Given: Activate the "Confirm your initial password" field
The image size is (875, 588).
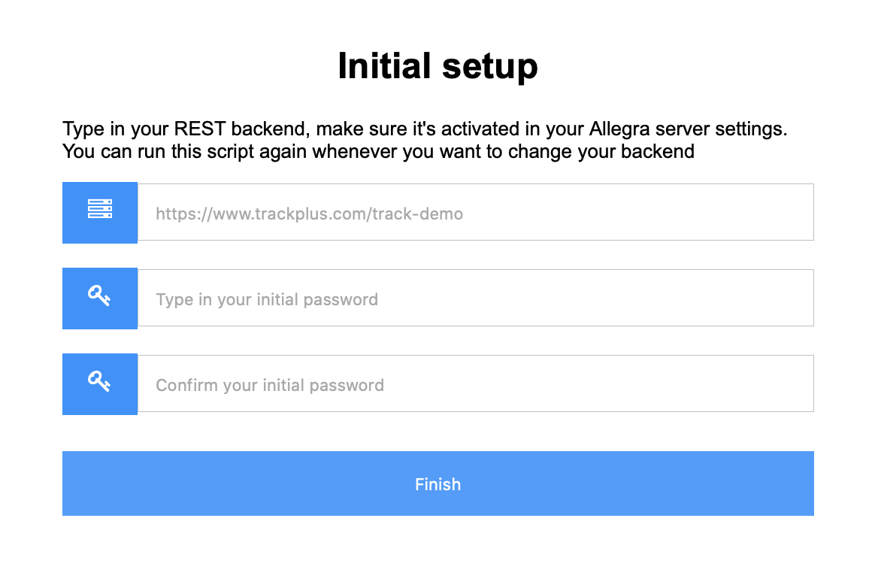Looking at the screenshot, I should click(x=475, y=384).
